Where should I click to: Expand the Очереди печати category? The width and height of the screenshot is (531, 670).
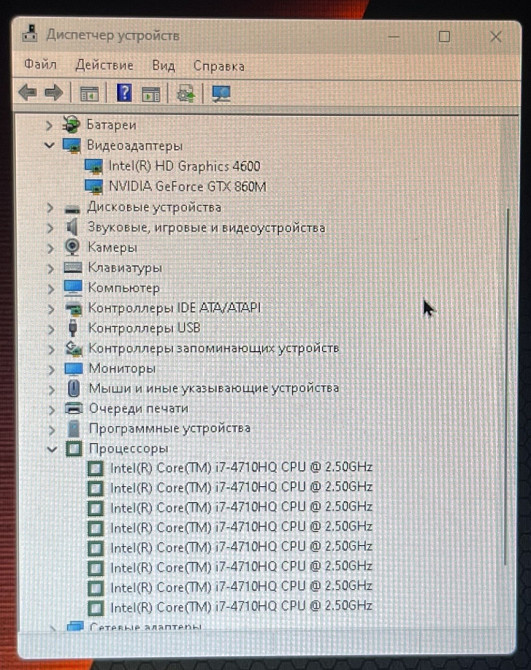point(52,410)
